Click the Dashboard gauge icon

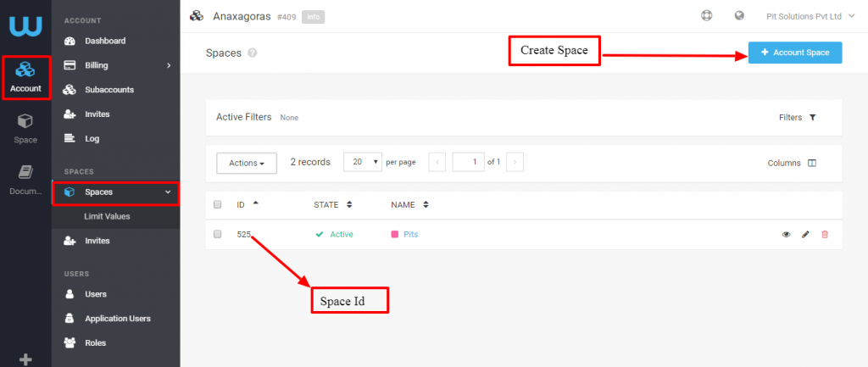[x=70, y=41]
